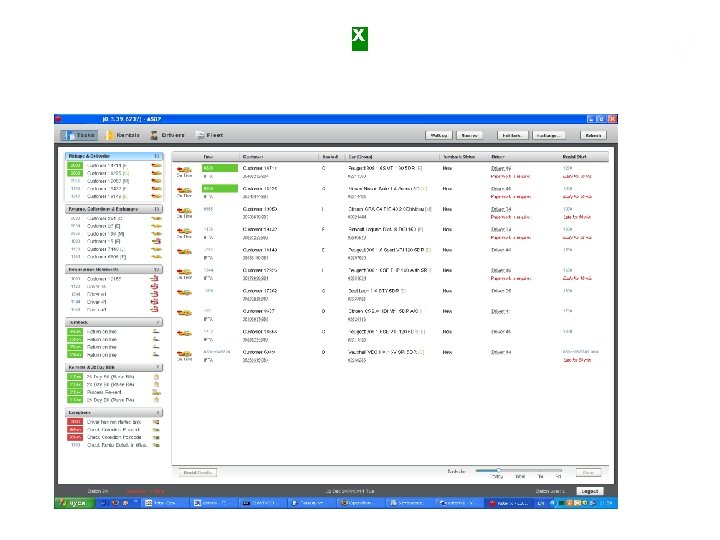
Task: Click the green Excel icon above the window
Action: [360, 39]
